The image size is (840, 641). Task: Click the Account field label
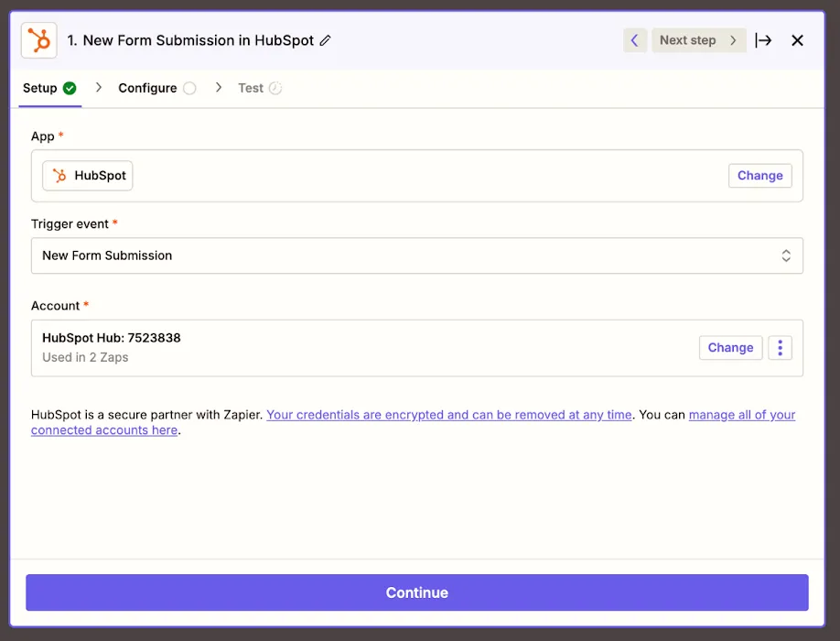pos(55,306)
